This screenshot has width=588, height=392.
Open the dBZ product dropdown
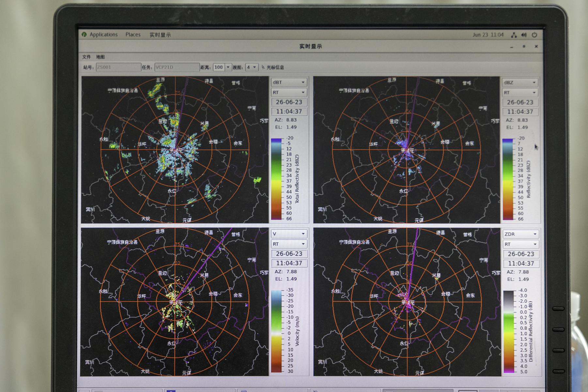click(x=520, y=83)
